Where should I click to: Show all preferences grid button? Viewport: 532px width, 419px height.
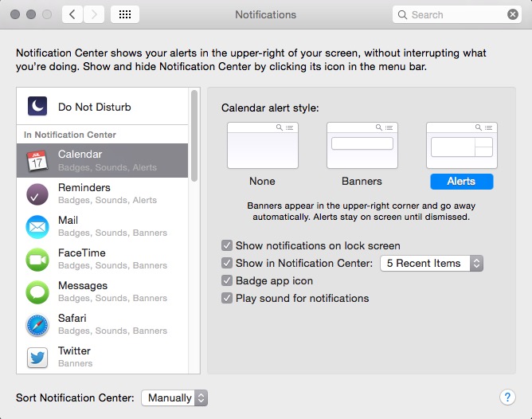(125, 14)
